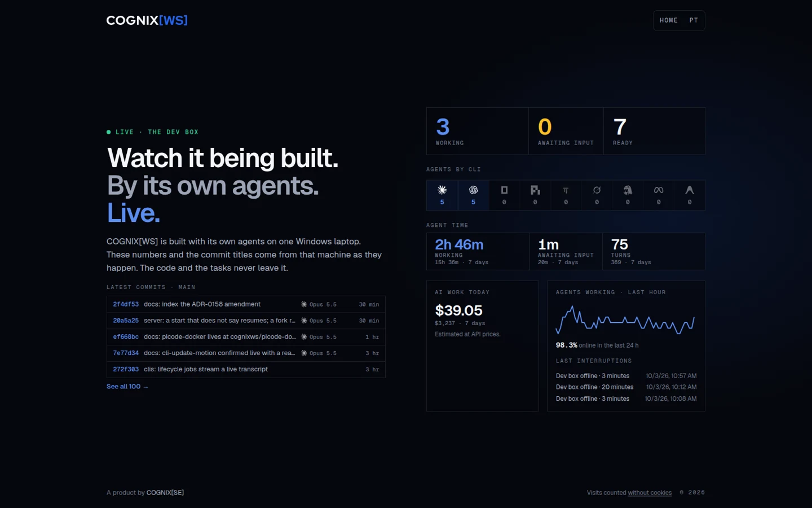The height and width of the screenshot is (508, 812).
Task: Click the 1m awaiting input time value
Action: 548,244
